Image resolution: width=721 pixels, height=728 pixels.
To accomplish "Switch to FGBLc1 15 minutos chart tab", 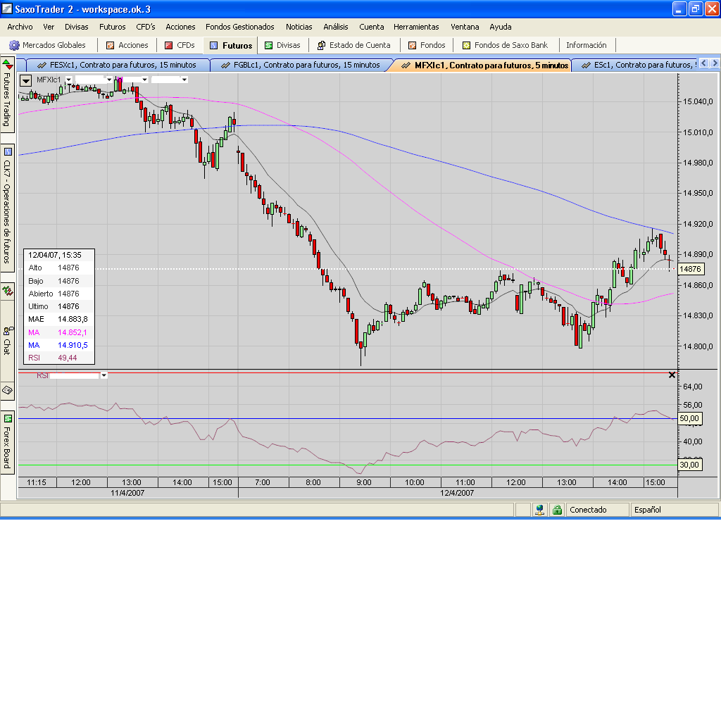I will [301, 65].
